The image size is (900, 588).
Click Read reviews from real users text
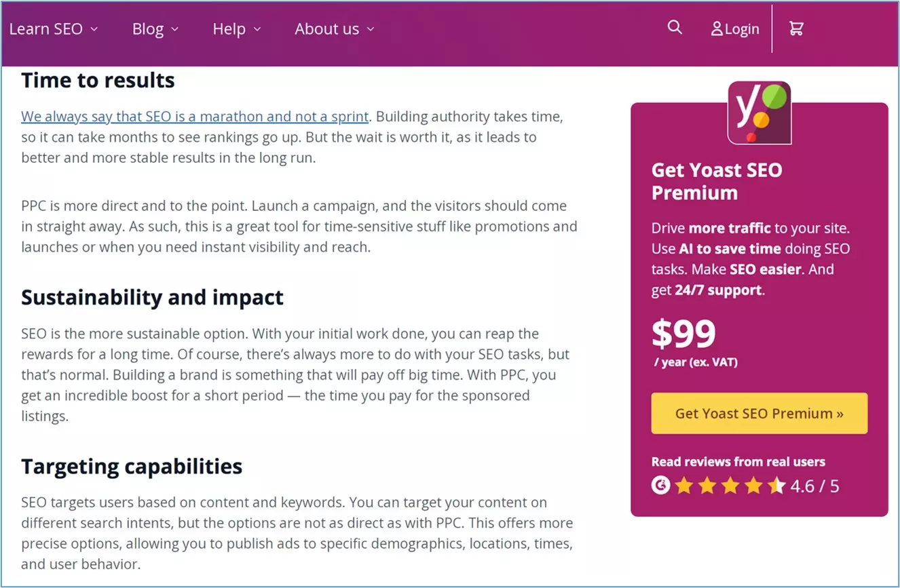click(738, 462)
